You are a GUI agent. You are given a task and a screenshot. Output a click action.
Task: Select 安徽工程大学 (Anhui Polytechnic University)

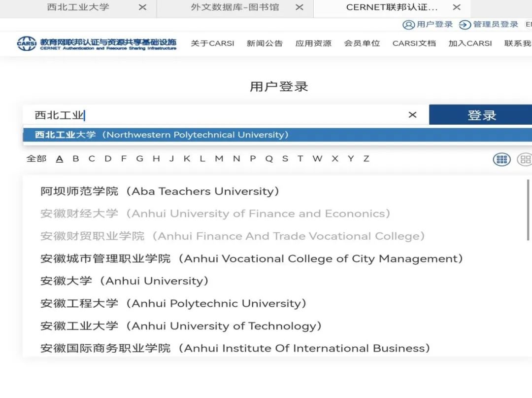click(173, 303)
